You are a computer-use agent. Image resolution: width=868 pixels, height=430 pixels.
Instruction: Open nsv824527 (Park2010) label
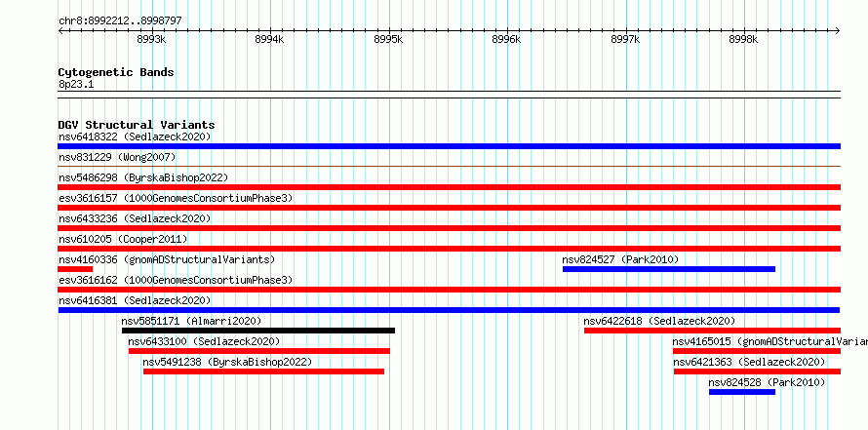[620, 259]
